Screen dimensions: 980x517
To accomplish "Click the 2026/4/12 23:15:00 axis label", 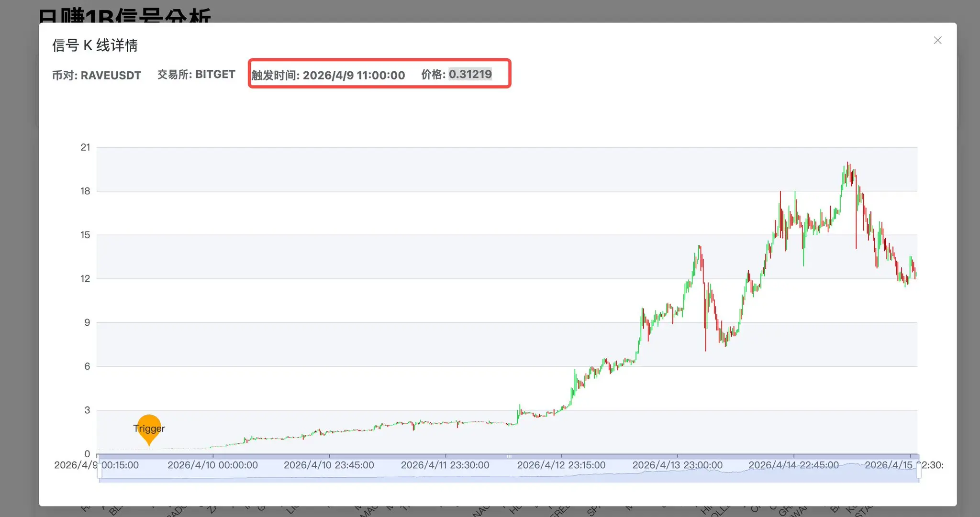I will click(x=561, y=465).
